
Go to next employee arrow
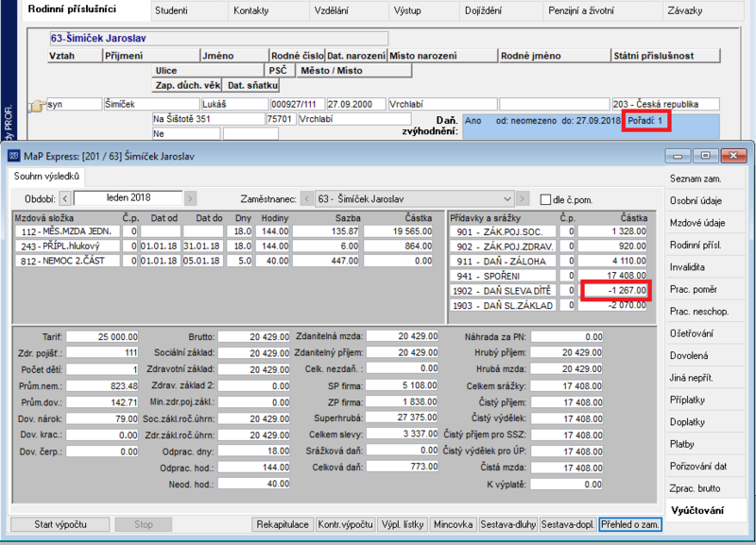(x=523, y=198)
